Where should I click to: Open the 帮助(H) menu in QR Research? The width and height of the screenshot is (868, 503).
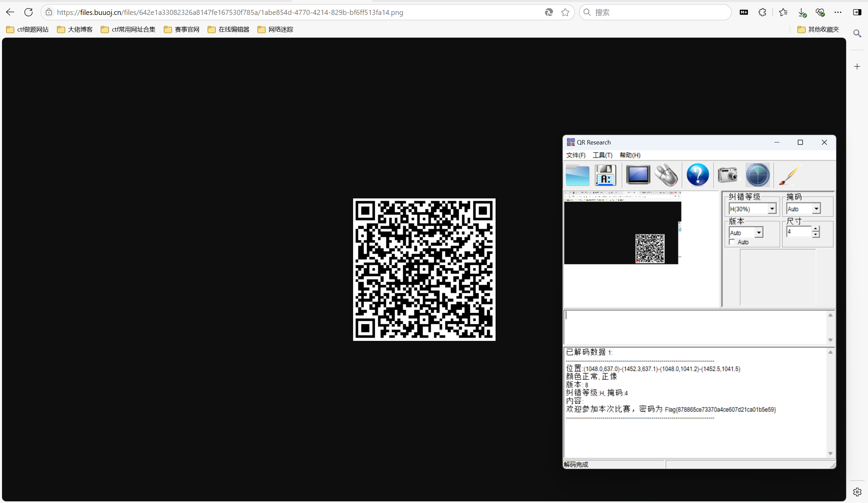(630, 155)
